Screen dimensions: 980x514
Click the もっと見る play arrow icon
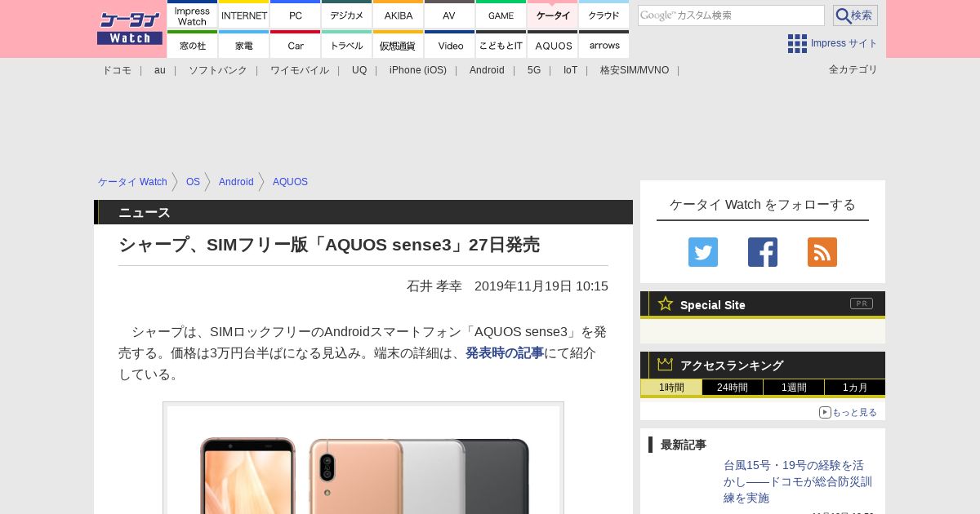[825, 412]
